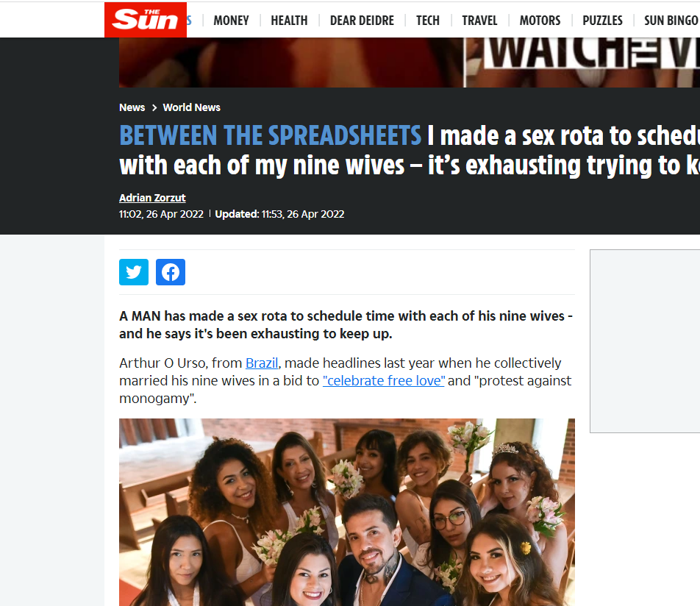Select Tech in navigation bar

(x=428, y=21)
